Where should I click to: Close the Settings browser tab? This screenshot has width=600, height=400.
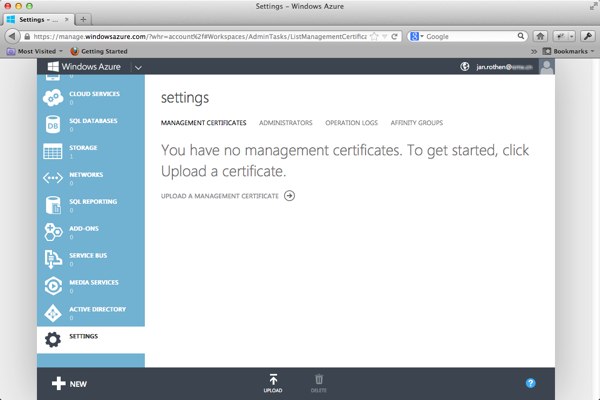(x=67, y=19)
